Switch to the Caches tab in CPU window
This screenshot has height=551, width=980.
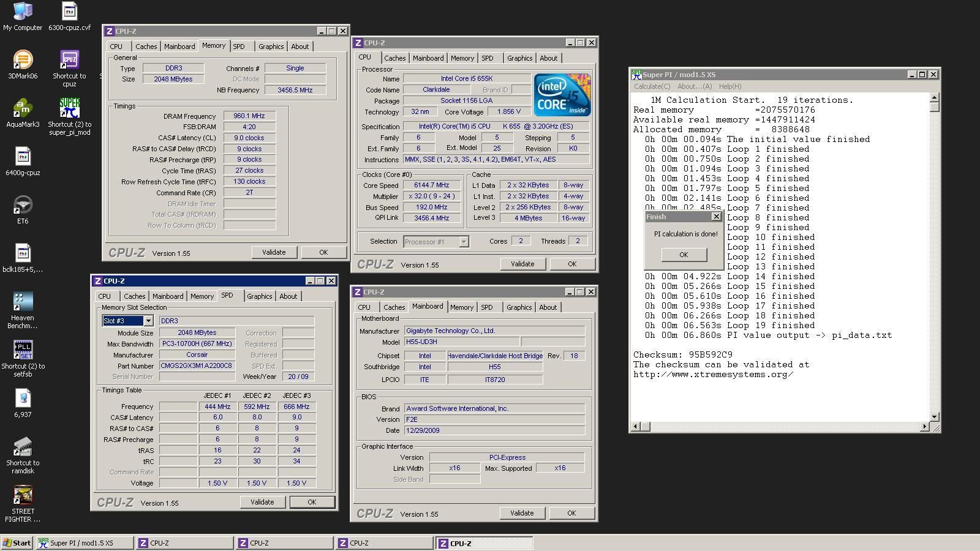(x=394, y=58)
